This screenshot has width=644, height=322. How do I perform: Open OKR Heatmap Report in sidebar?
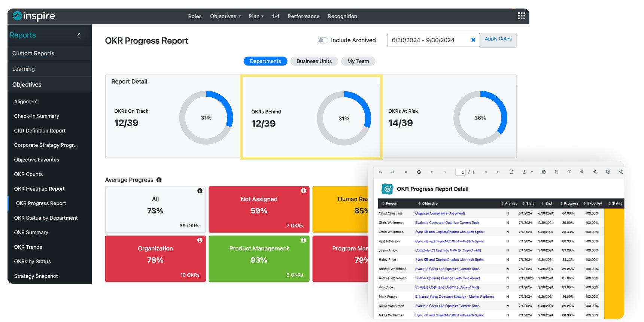(x=39, y=189)
